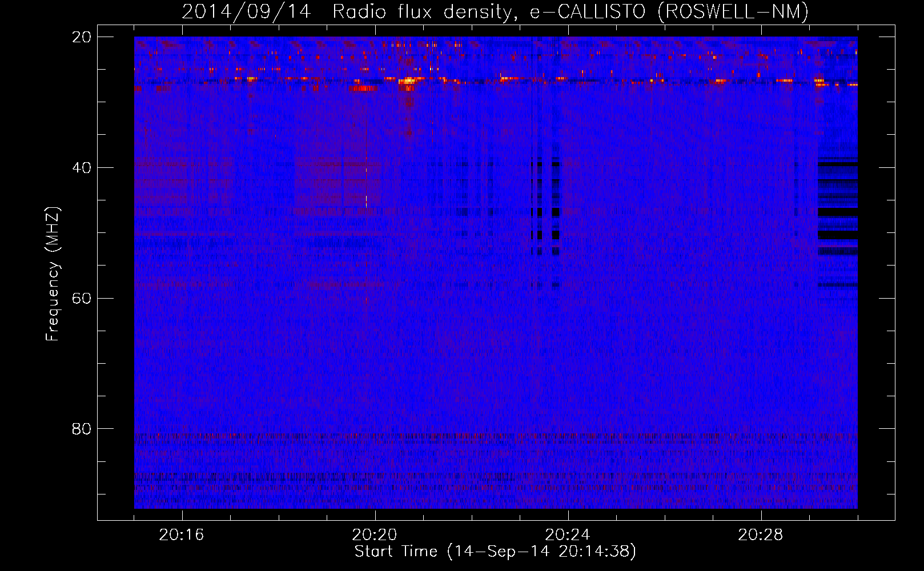Image resolution: width=924 pixels, height=571 pixels.
Task: Click the plot title mentioning e-CALLISTO ROSWELL-NM
Action: click(x=495, y=11)
